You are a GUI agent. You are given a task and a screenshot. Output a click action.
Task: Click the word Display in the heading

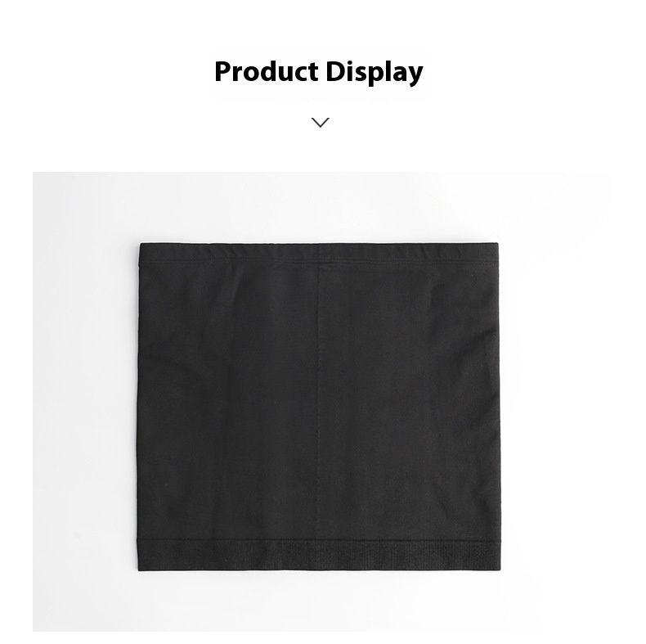(375, 73)
